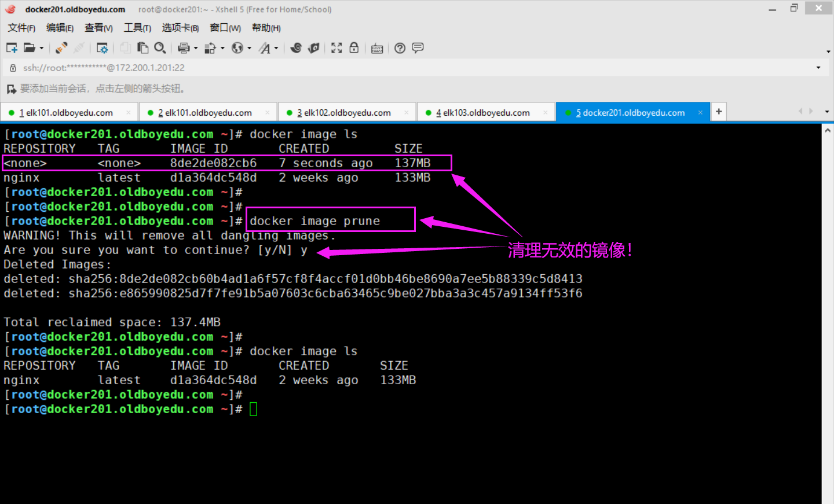
Task: Open the 工具(T) menu
Action: click(137, 28)
